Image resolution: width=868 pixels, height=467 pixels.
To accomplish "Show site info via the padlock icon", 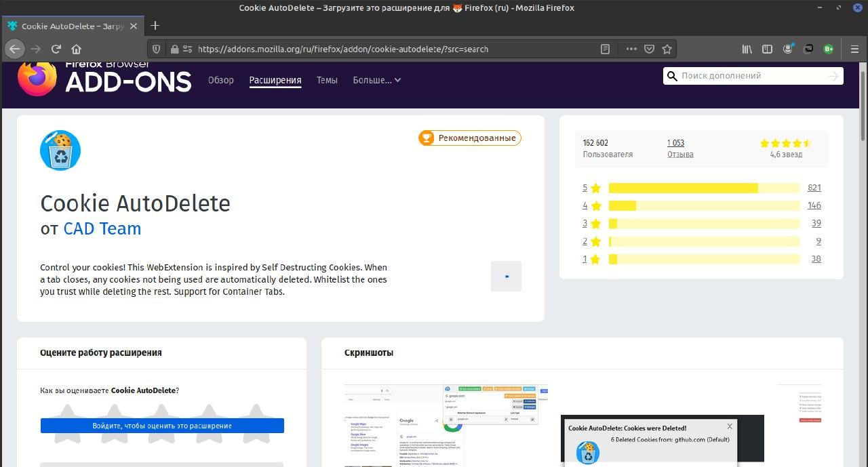I will pos(174,49).
